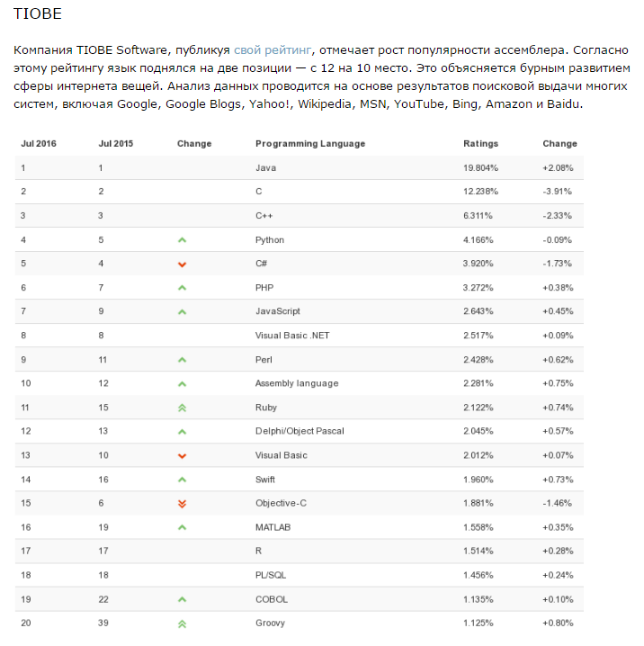Click the "Jul 2016" column header
644x646 pixels.
(x=38, y=144)
